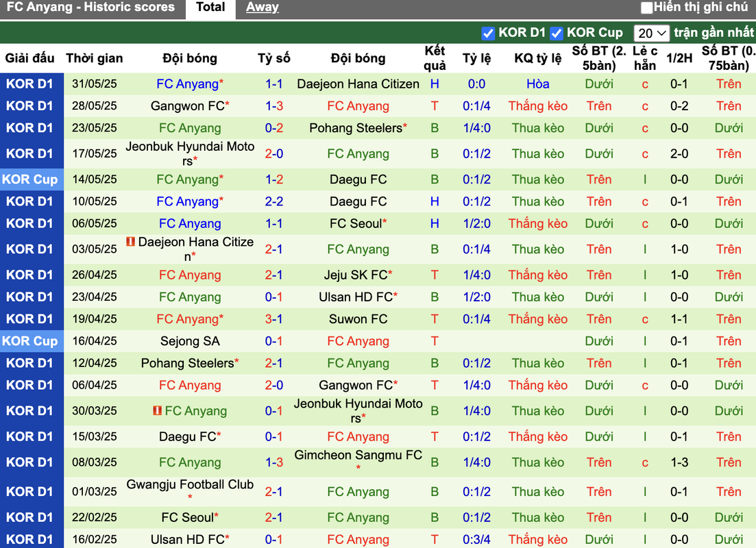Open Suwon FC team link
The height and width of the screenshot is (548, 756).
point(358,319)
